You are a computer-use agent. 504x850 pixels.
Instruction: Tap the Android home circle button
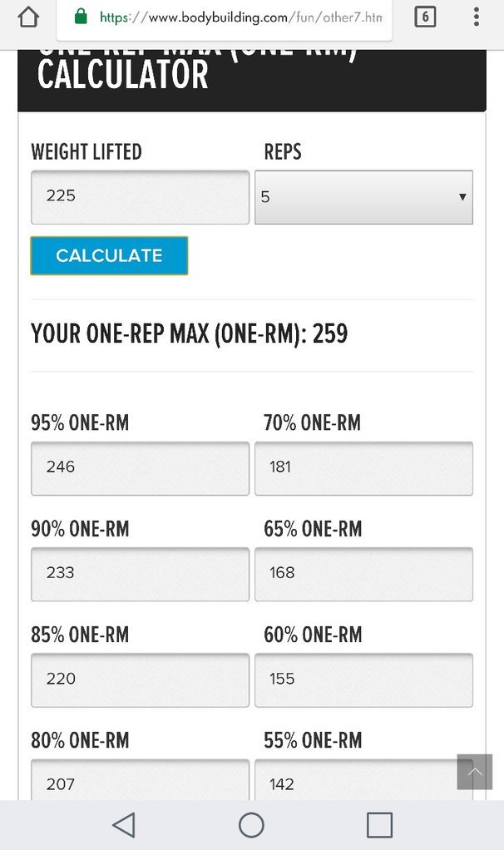[251, 825]
